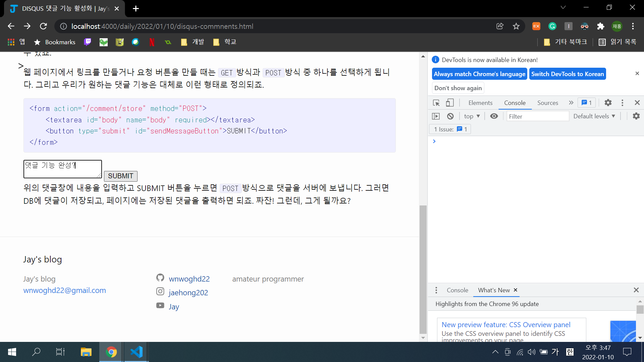Click the Don't show again toggle
This screenshot has width=644, height=362.
[458, 87]
